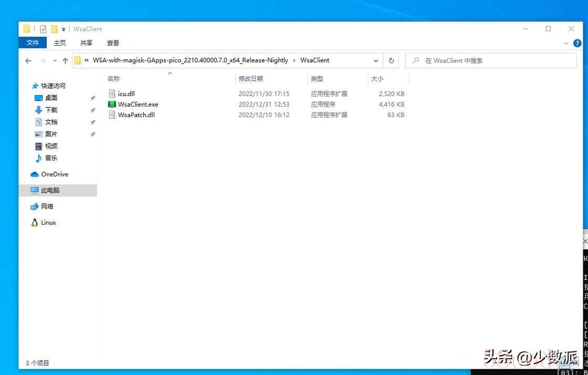Viewport: 588px width, 375px height.
Task: Click the search box for WsaClient
Action: coord(493,60)
